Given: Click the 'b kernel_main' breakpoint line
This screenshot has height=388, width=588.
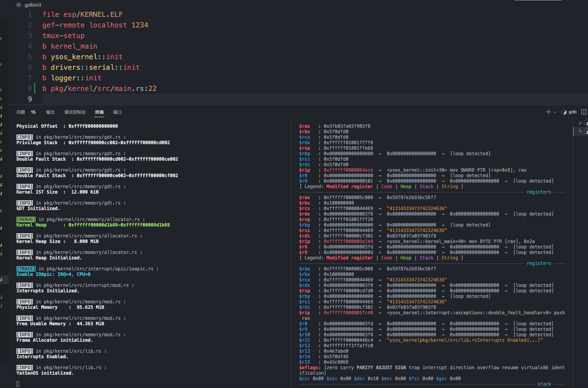Looking at the screenshot, I should [x=70, y=46].
